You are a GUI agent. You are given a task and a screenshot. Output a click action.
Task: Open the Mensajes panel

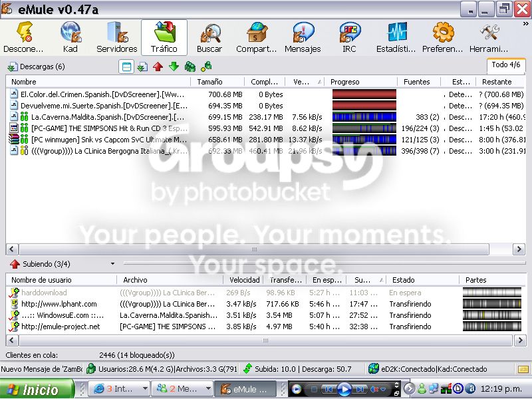(x=303, y=37)
